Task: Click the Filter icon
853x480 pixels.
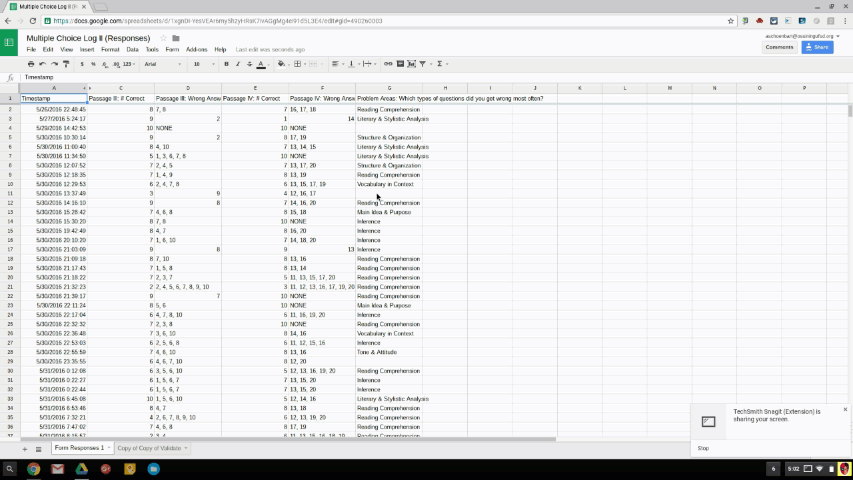Action: pyautogui.click(x=423, y=64)
